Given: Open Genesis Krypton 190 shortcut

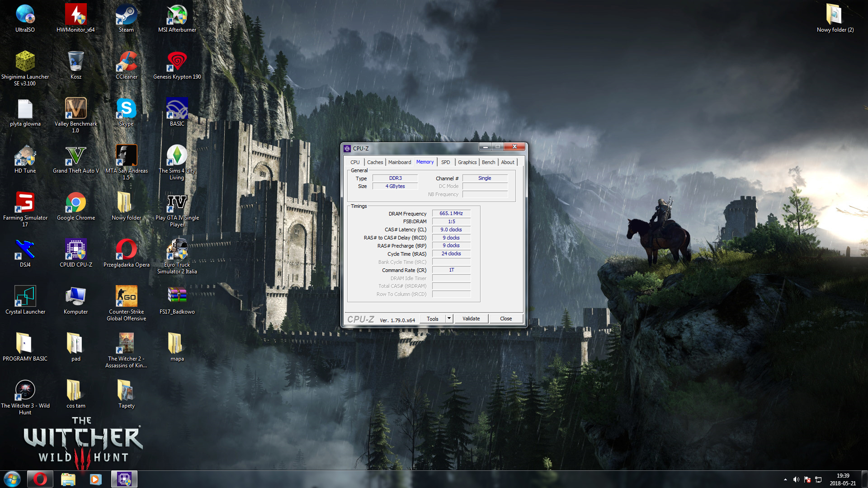Looking at the screenshot, I should (x=177, y=66).
